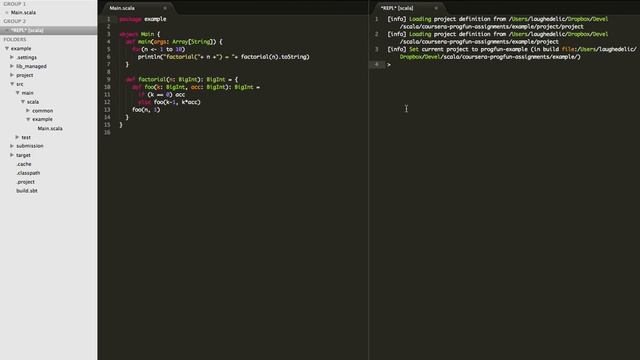Click second '[info] Loading project definition' REPL line
Screen dimensions: 640x360
(x=498, y=38)
